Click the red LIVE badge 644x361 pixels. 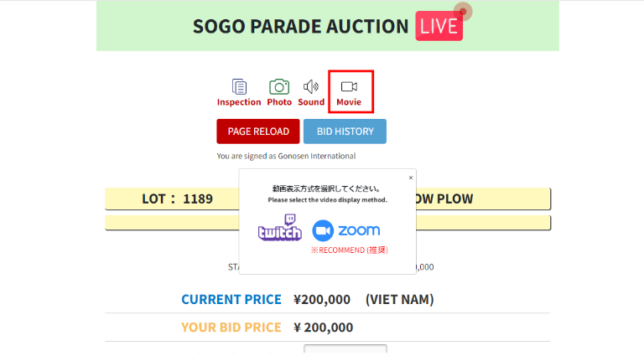pos(439,26)
